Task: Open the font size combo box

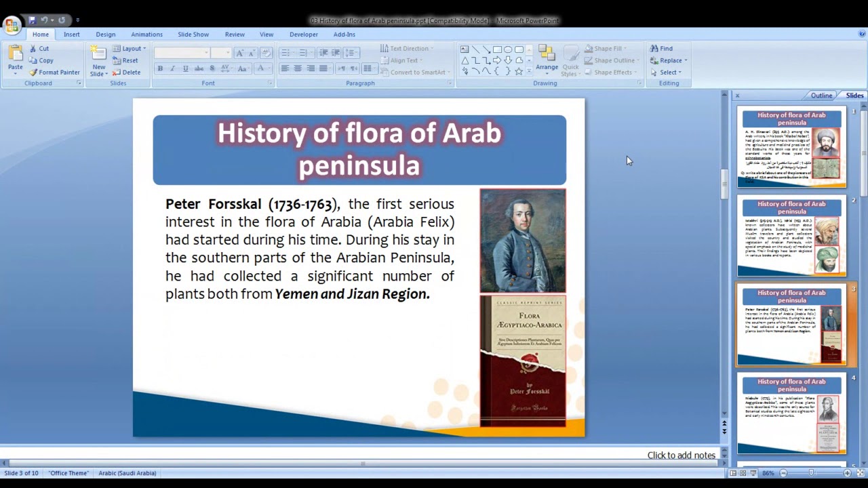Action: tap(221, 53)
